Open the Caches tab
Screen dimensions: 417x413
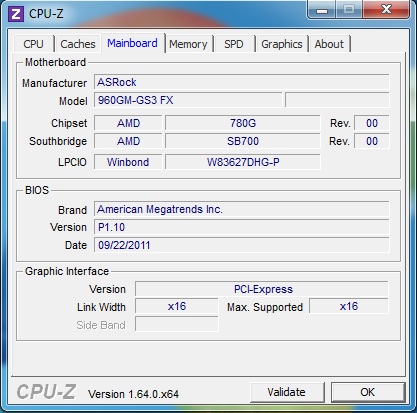(x=78, y=44)
